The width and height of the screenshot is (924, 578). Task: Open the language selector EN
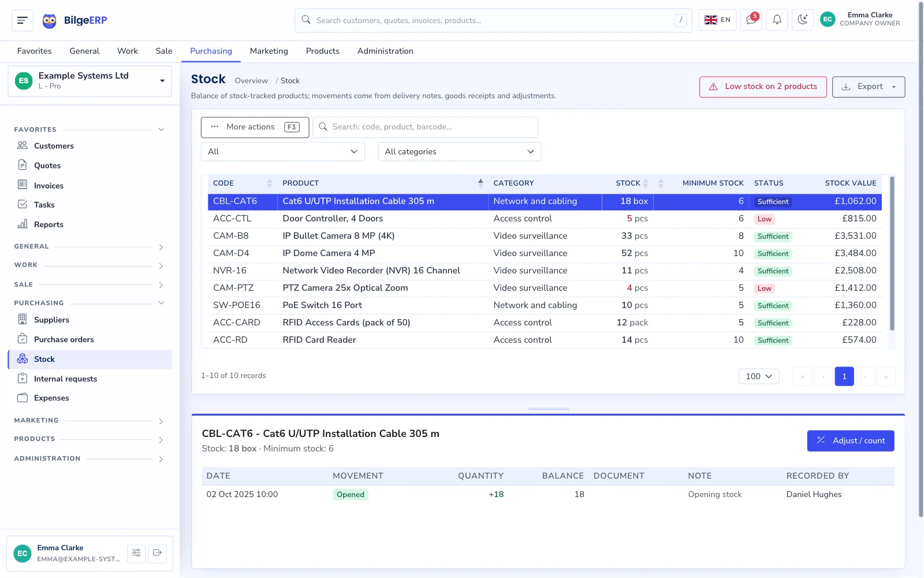[718, 20]
